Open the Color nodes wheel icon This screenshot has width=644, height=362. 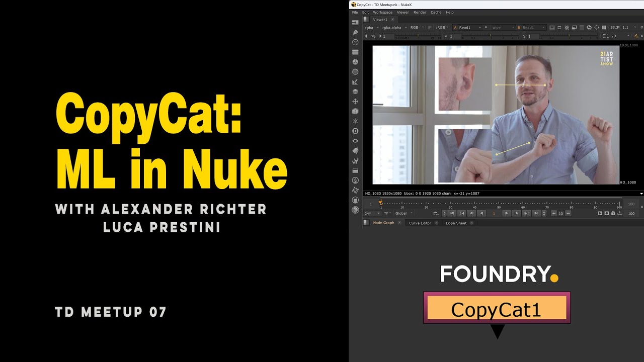coord(355,62)
